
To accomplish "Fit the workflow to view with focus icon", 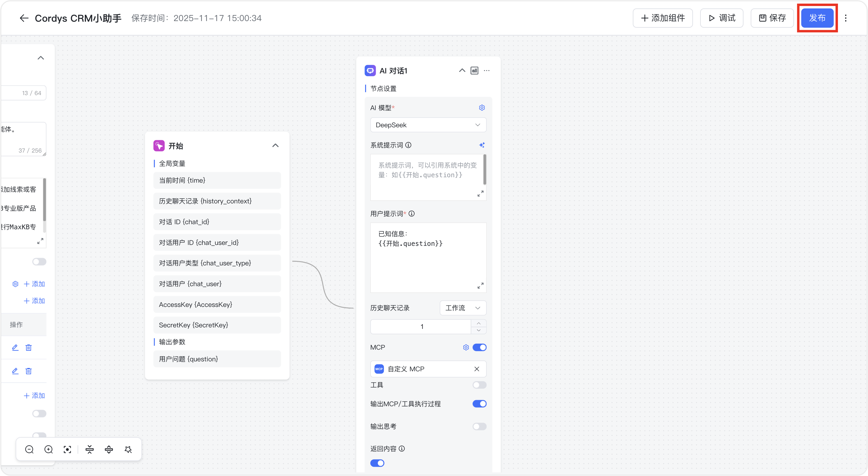I will pyautogui.click(x=67, y=449).
